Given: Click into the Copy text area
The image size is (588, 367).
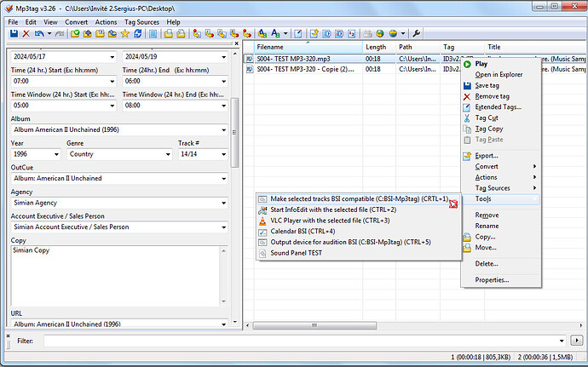Looking at the screenshot, I should point(115,276).
